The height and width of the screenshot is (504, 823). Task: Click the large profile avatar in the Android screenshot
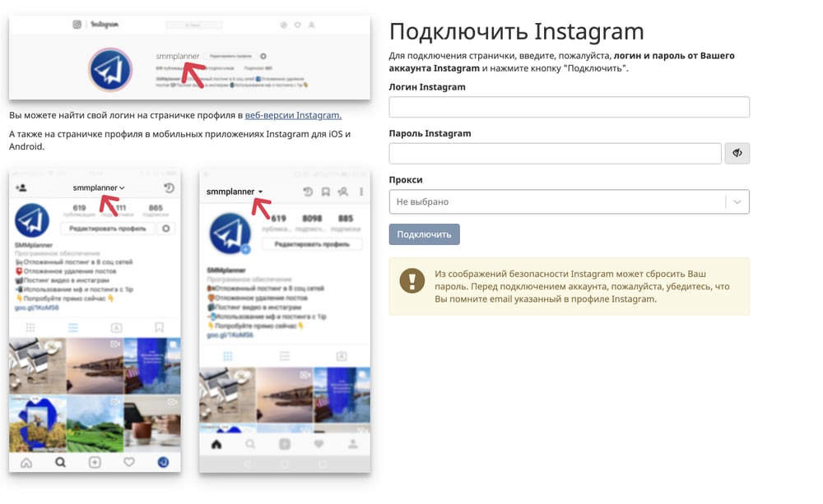pos(230,234)
